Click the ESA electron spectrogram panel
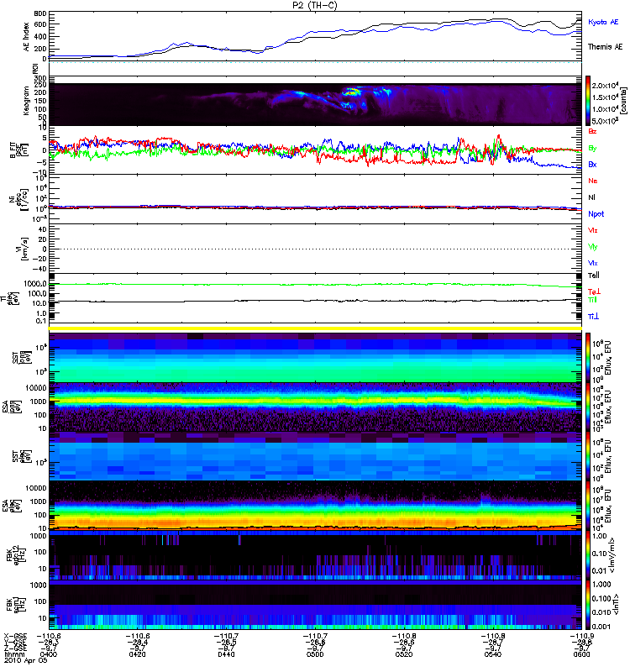This screenshot has height=672, width=630. click(x=315, y=506)
